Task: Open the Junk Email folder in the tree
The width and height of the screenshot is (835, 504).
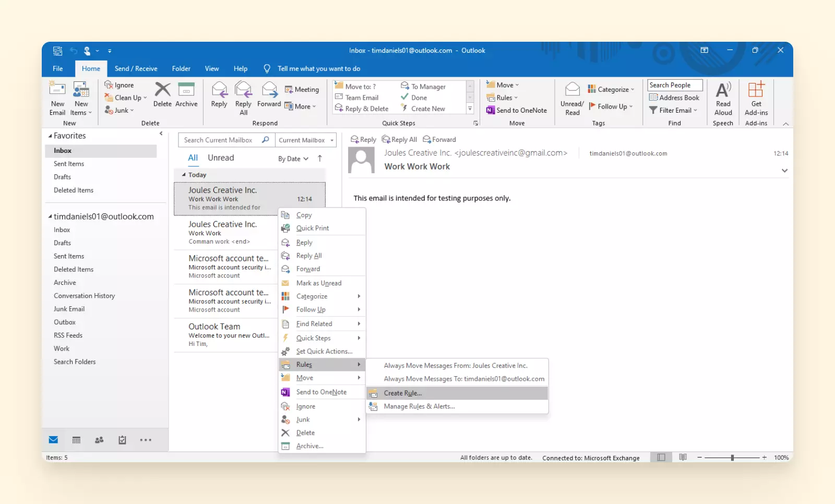Action: (x=69, y=309)
